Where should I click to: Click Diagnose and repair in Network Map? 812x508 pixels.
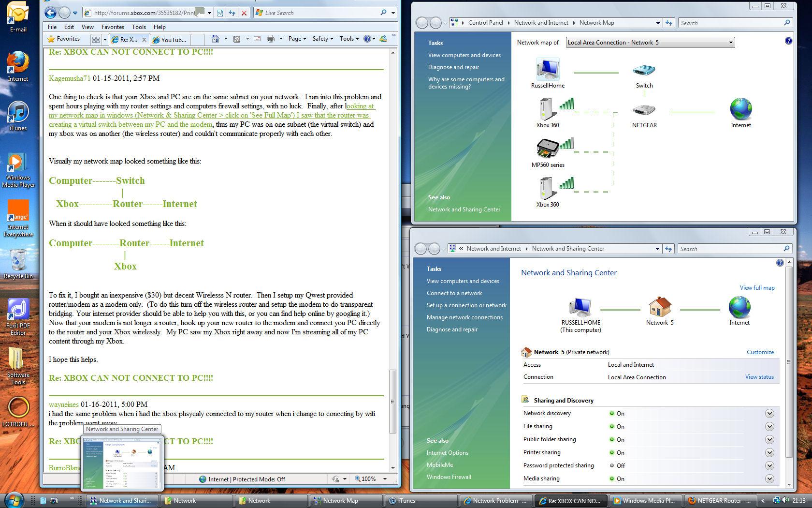453,67
